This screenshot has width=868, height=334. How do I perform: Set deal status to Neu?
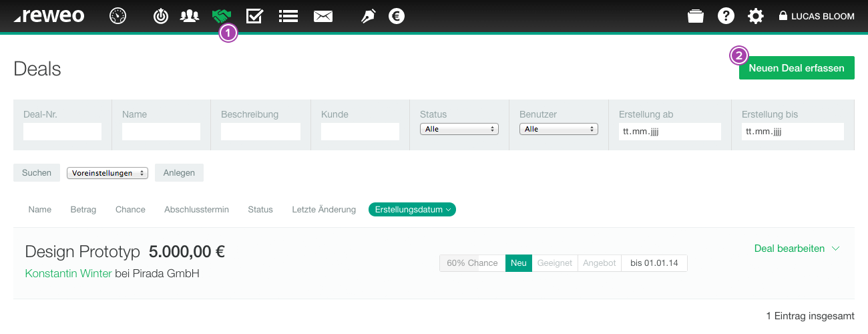coord(519,263)
